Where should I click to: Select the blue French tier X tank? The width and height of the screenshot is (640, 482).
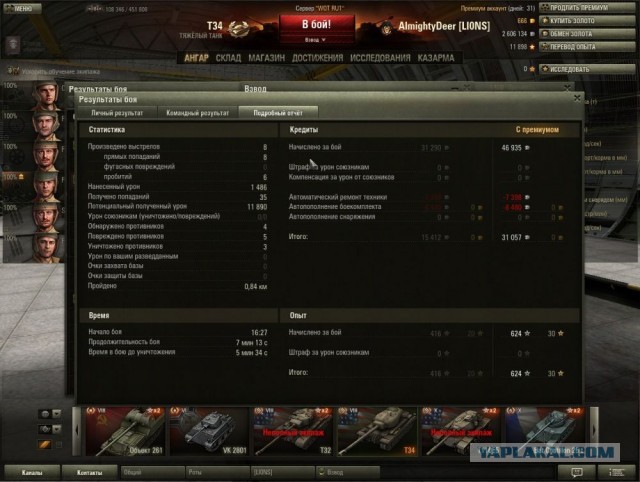545,431
